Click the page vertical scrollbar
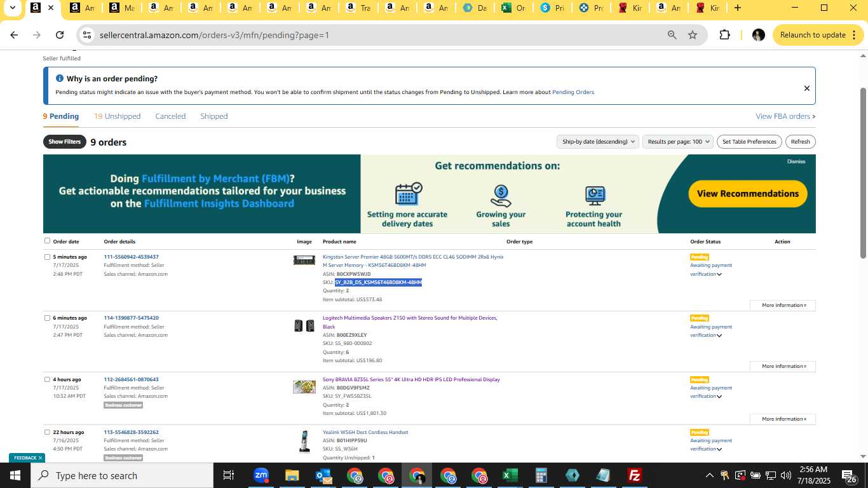The width and height of the screenshot is (868, 488). 863,172
